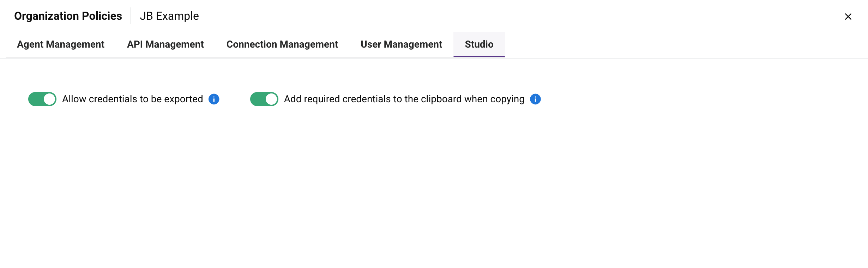Go to the Connection Management tab

click(282, 44)
